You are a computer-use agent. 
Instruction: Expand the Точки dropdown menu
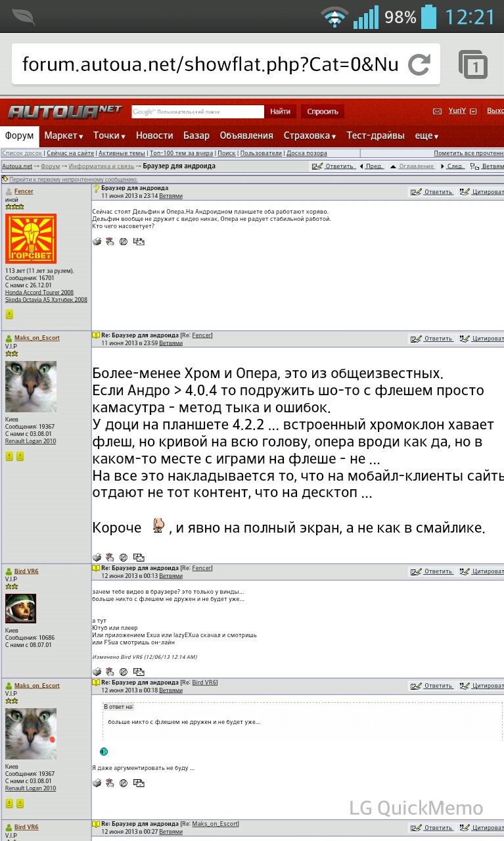pos(109,135)
